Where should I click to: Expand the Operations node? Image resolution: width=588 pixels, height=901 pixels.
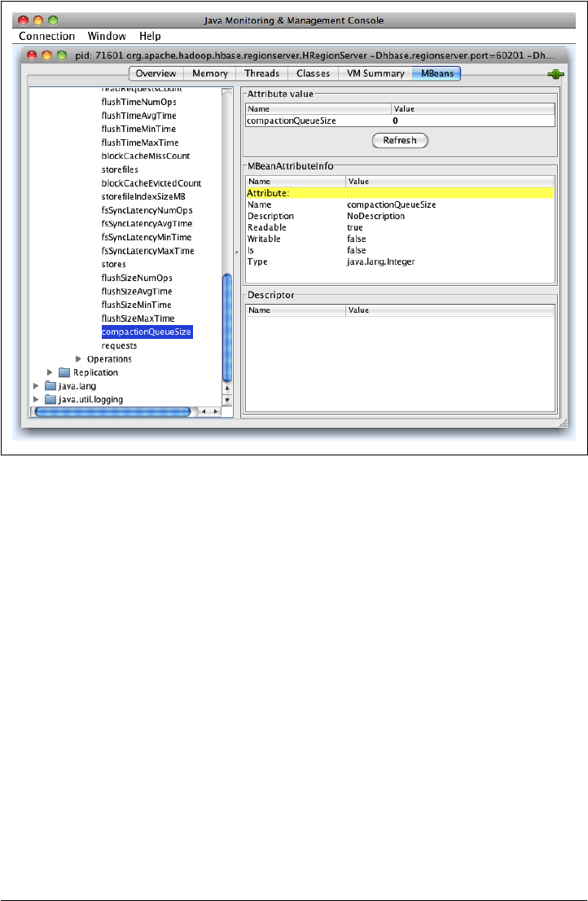(79, 359)
